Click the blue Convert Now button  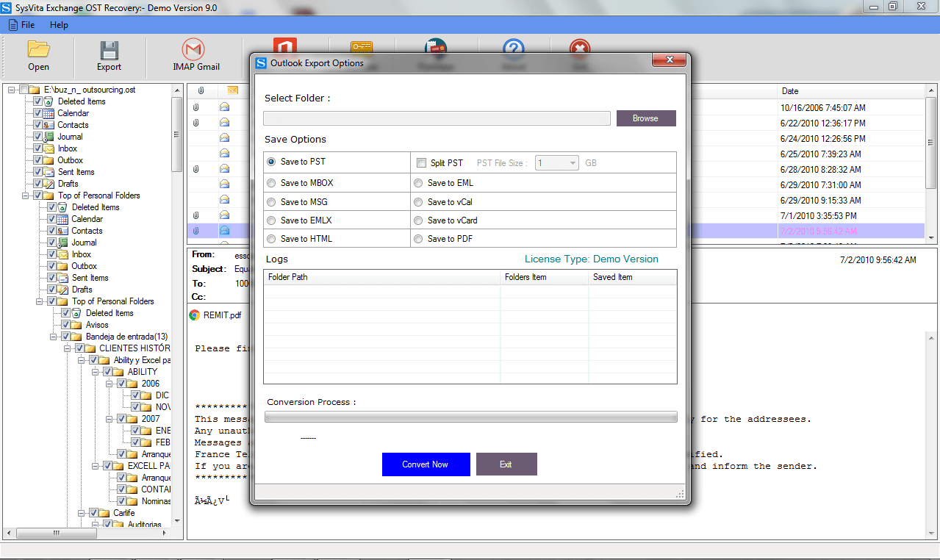point(426,464)
